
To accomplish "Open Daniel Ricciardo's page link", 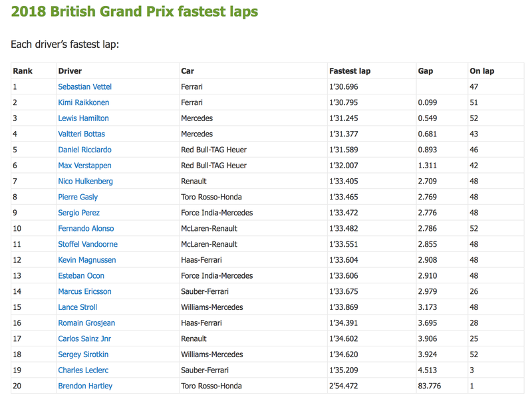I will point(85,150).
